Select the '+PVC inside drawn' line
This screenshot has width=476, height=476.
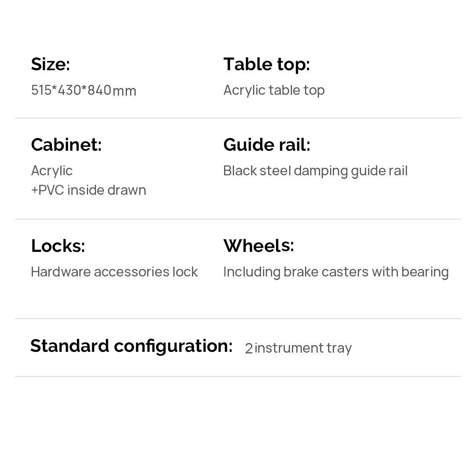tap(88, 190)
